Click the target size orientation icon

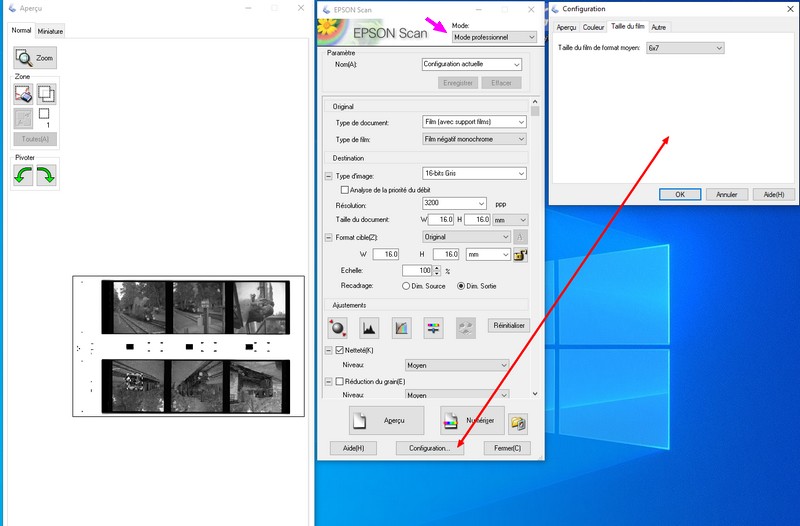click(520, 237)
